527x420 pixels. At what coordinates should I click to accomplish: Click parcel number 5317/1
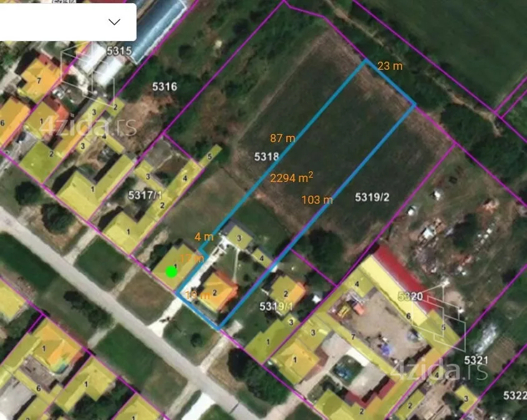coord(144,195)
